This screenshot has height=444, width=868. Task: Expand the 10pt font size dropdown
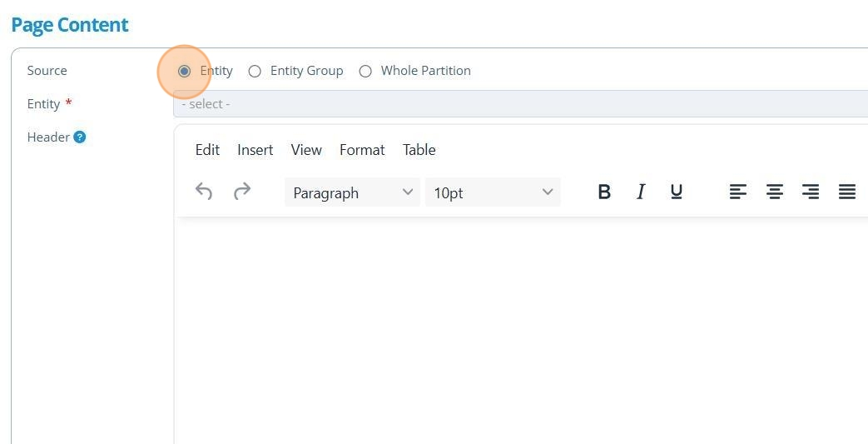click(493, 192)
